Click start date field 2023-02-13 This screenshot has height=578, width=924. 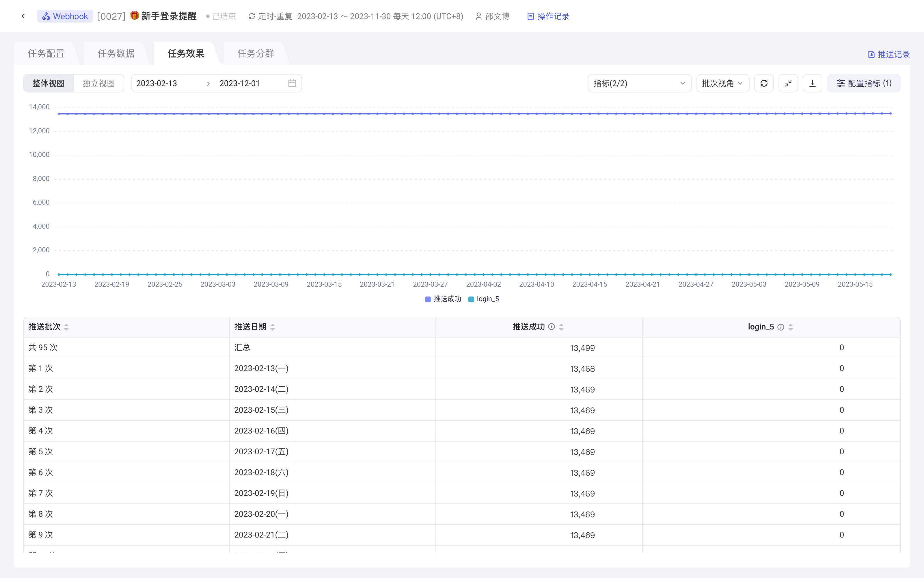click(x=157, y=83)
